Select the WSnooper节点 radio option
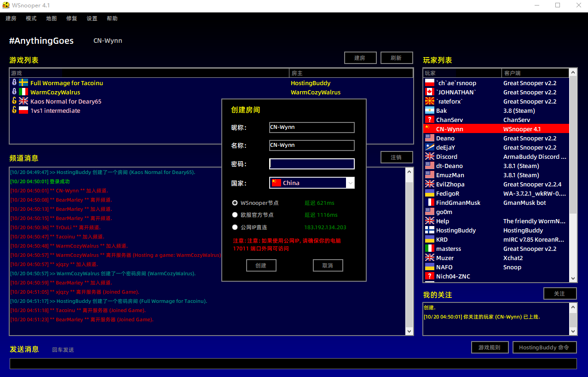588x377 pixels. click(235, 203)
